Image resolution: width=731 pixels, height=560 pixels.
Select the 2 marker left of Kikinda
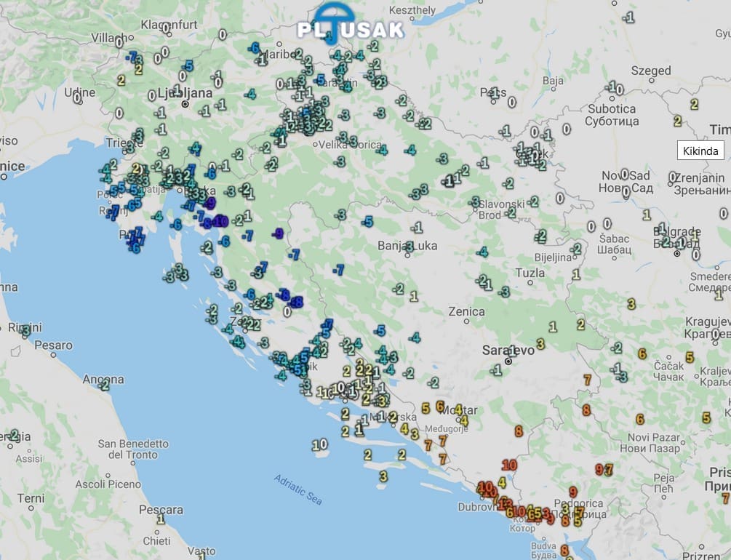pos(677,121)
